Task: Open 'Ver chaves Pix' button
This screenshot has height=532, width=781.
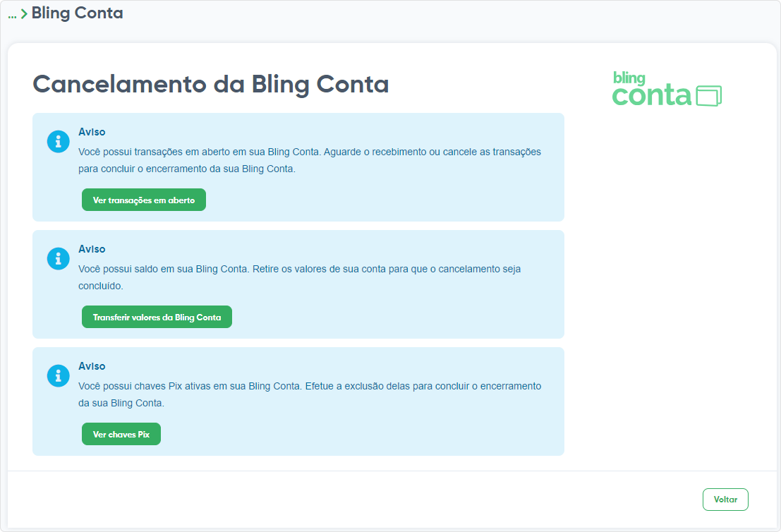Action: pyautogui.click(x=121, y=434)
